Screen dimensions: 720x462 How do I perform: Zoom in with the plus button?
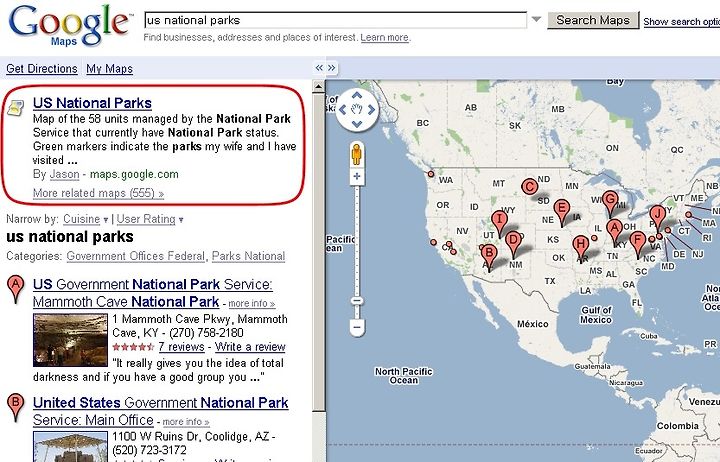357,176
